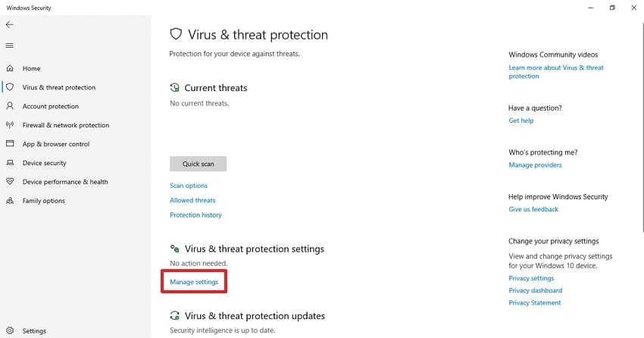Click the Firewall & network protection icon

[10, 125]
